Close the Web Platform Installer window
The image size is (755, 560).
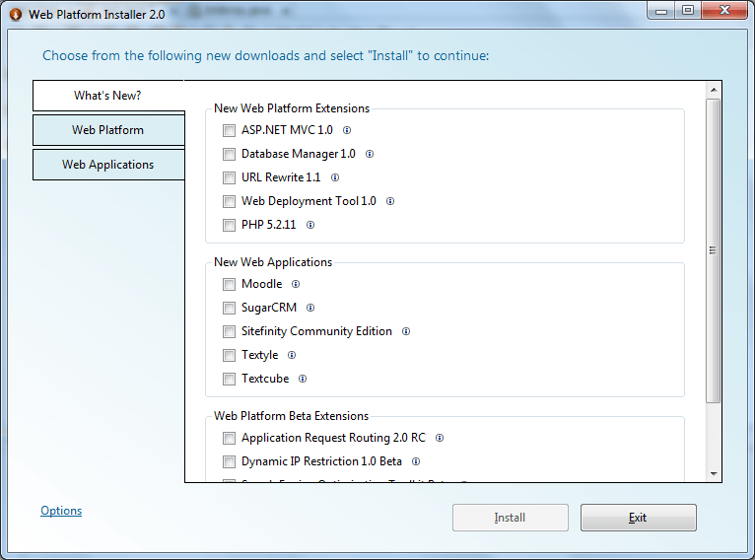724,10
